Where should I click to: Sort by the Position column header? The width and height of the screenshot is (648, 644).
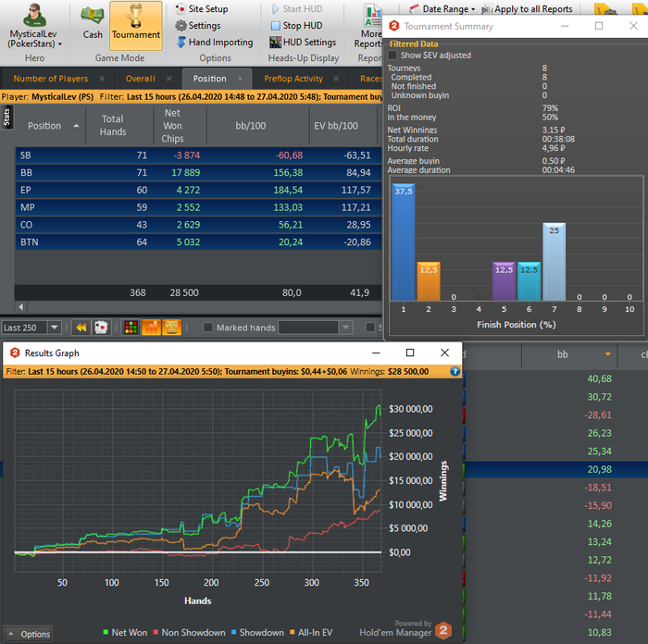pos(50,126)
